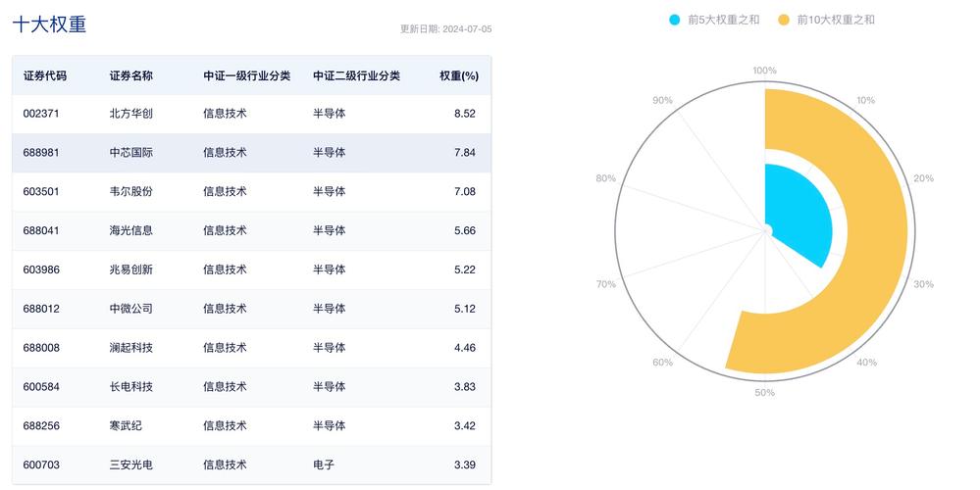Select security code 002371
The image size is (980, 490).
pos(41,114)
